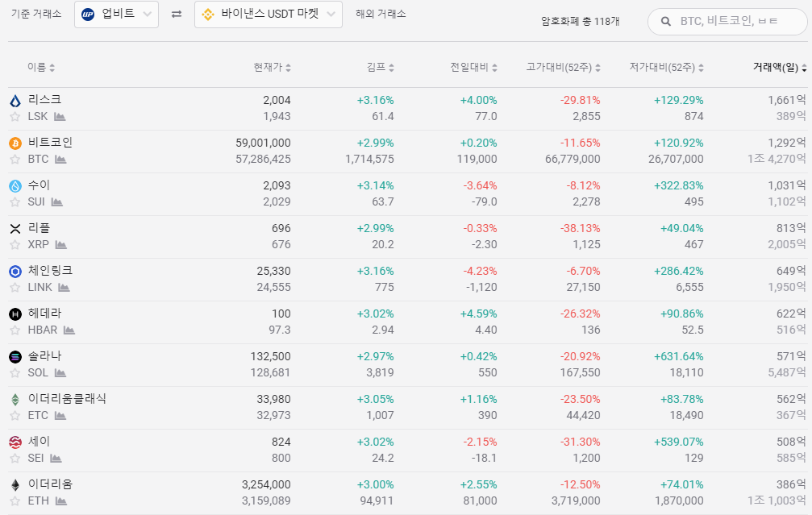The height and width of the screenshot is (515, 812).
Task: Sort by 현재가 column
Action: (x=273, y=67)
